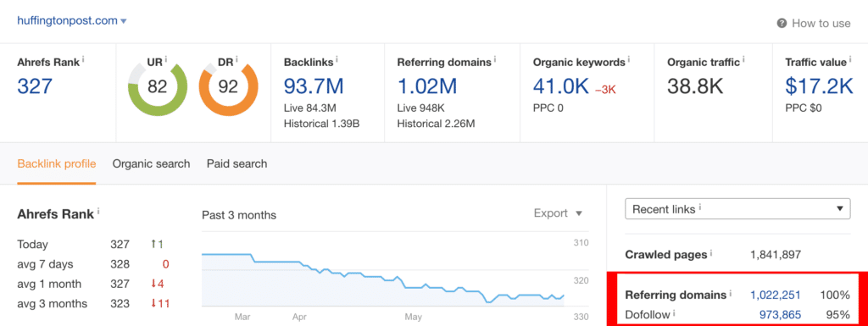868x326 pixels.
Task: Open the 93.7M backlinks count link
Action: [x=314, y=86]
